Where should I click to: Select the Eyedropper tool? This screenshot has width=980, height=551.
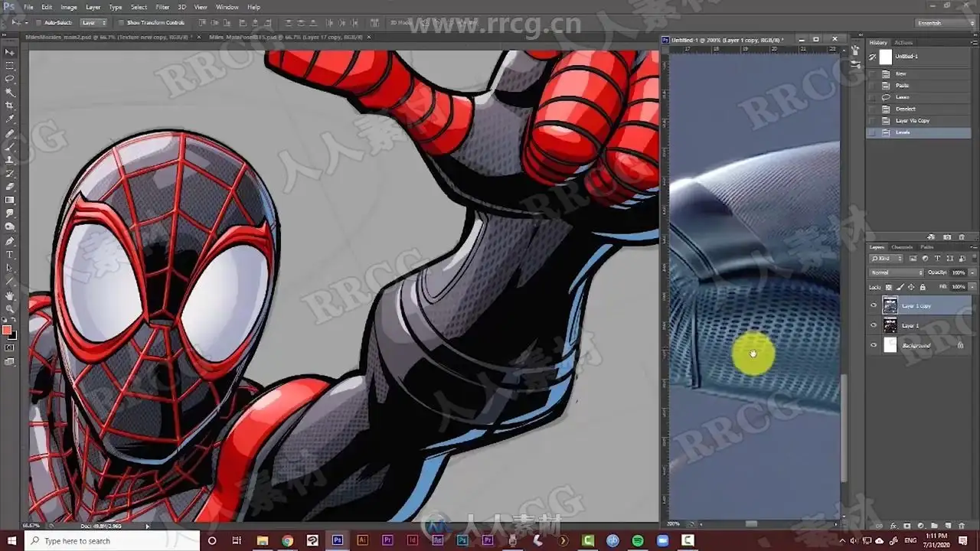pyautogui.click(x=10, y=119)
